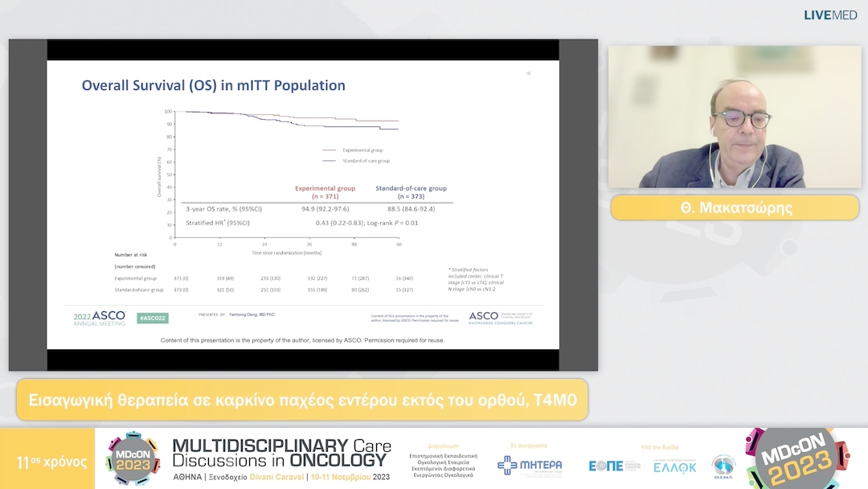Click presenter name Yanhong Deng on slide
868x489 pixels.
(251, 314)
